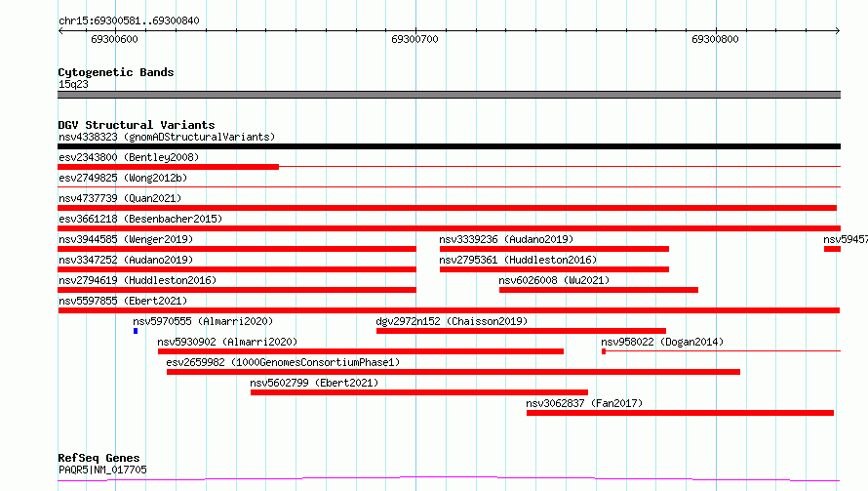Select the red bar under nsv6026008
Viewport: 868px width, 491px height.
click(599, 290)
